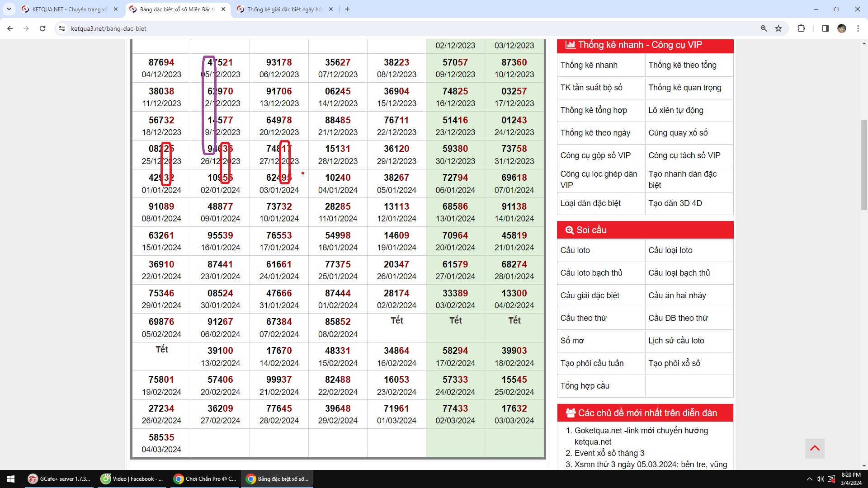Open Thống kê nhanh link
This screenshot has width=868, height=488.
[589, 65]
